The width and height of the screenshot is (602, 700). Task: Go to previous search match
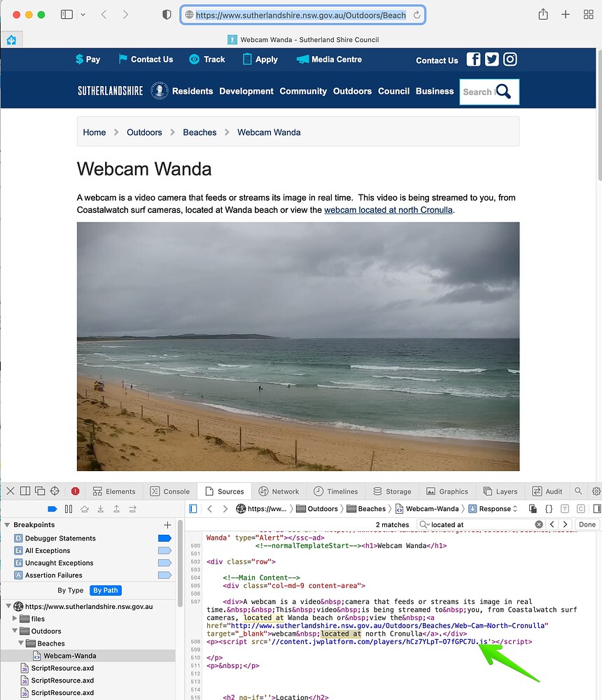coord(552,524)
